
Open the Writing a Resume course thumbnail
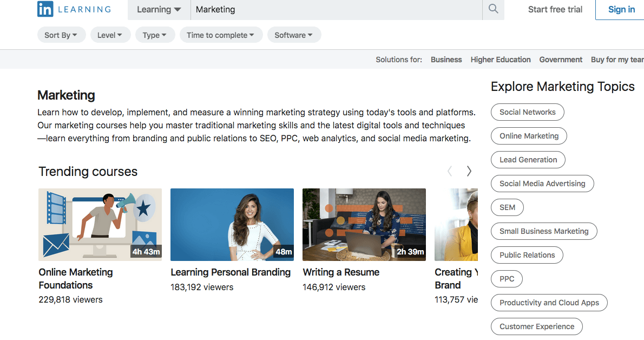[364, 225]
